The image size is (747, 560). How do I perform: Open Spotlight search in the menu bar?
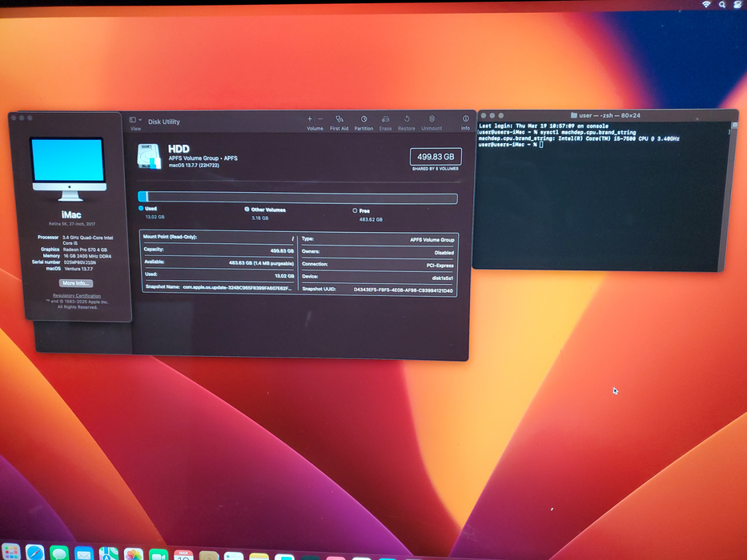722,4
